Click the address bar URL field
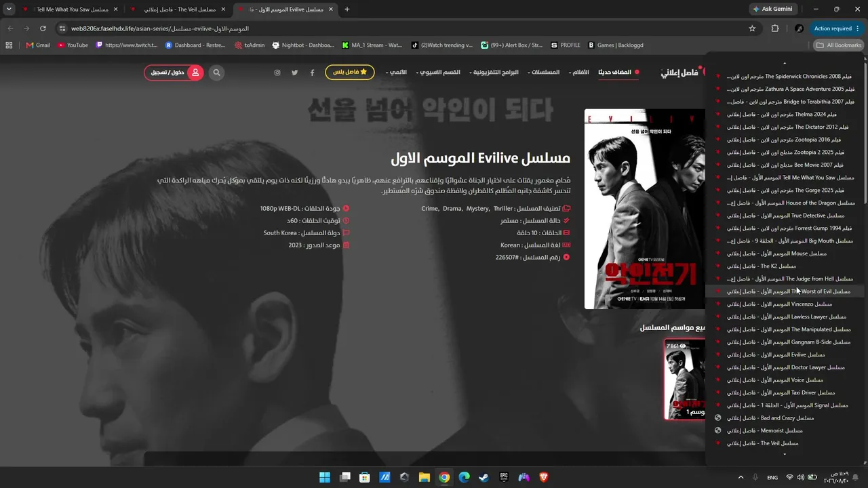Screen dimensions: 868x488 407,28
